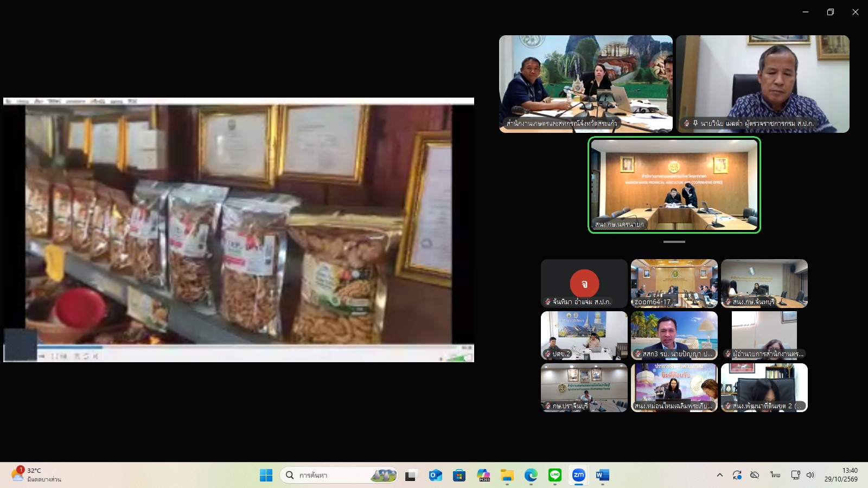Switch to Word from the taskbar

pyautogui.click(x=603, y=476)
